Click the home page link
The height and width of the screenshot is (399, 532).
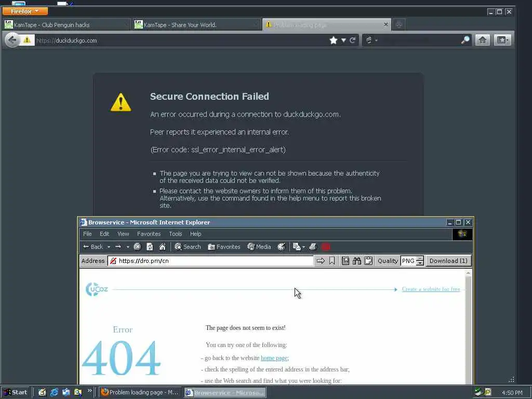pyautogui.click(x=274, y=358)
